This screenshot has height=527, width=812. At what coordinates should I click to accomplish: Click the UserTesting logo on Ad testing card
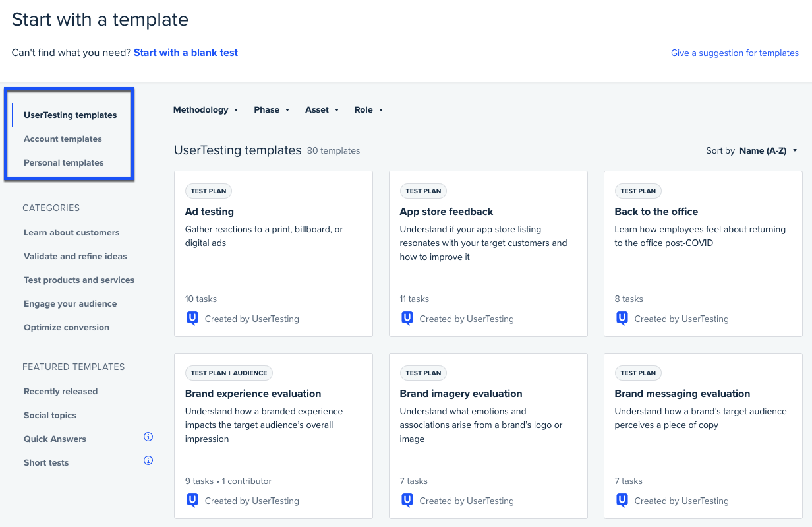192,318
